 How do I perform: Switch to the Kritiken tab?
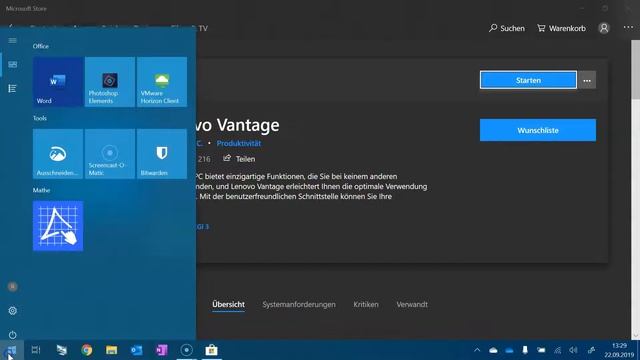[x=366, y=304]
